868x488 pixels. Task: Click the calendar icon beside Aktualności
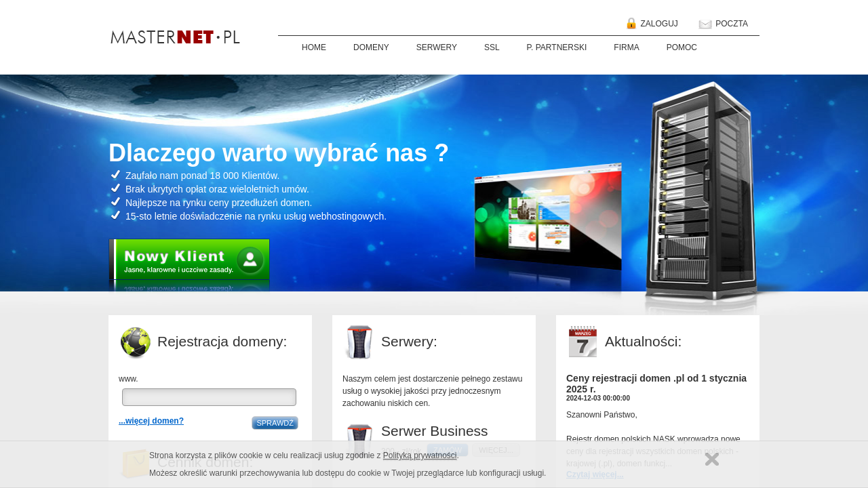(583, 342)
